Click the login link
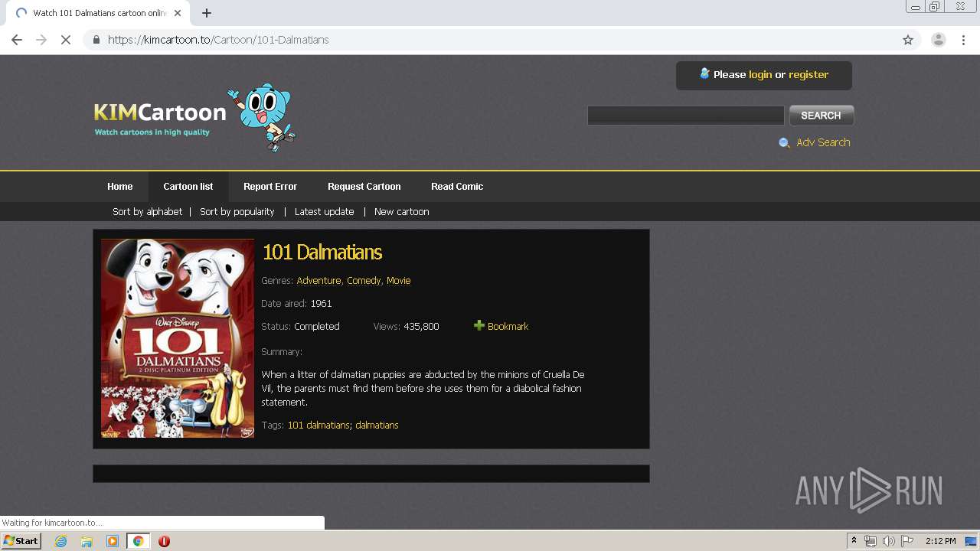 coord(760,75)
